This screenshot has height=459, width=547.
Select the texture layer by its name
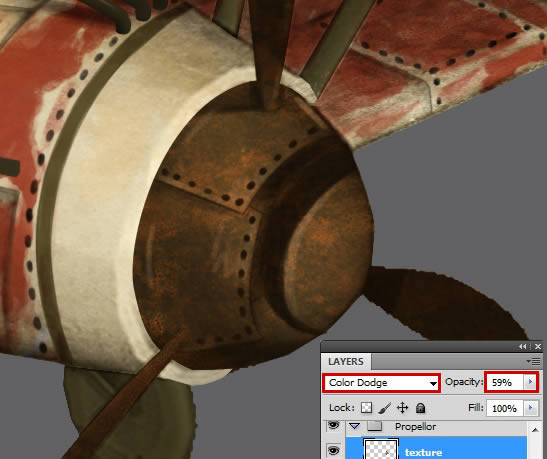click(x=423, y=452)
